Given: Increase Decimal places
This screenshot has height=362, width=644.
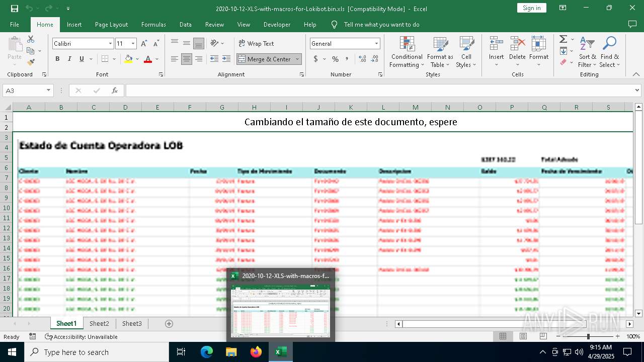Looking at the screenshot, I should [x=363, y=59].
